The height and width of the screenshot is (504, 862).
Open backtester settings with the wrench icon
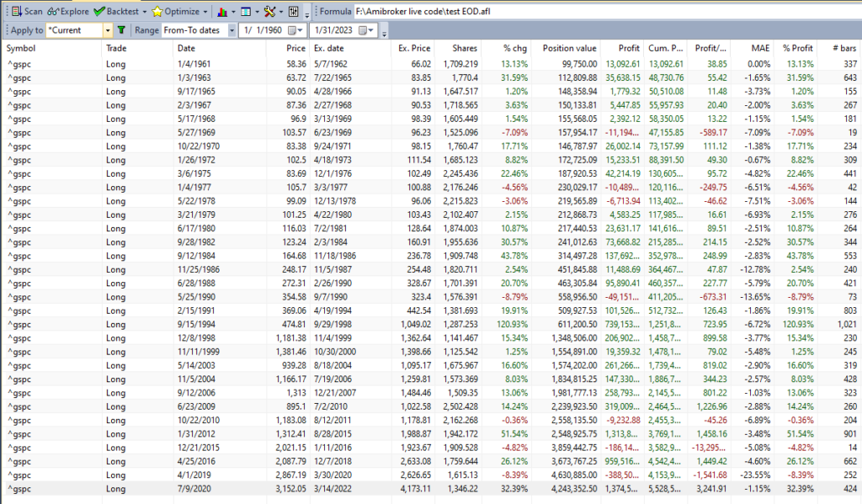(x=271, y=11)
